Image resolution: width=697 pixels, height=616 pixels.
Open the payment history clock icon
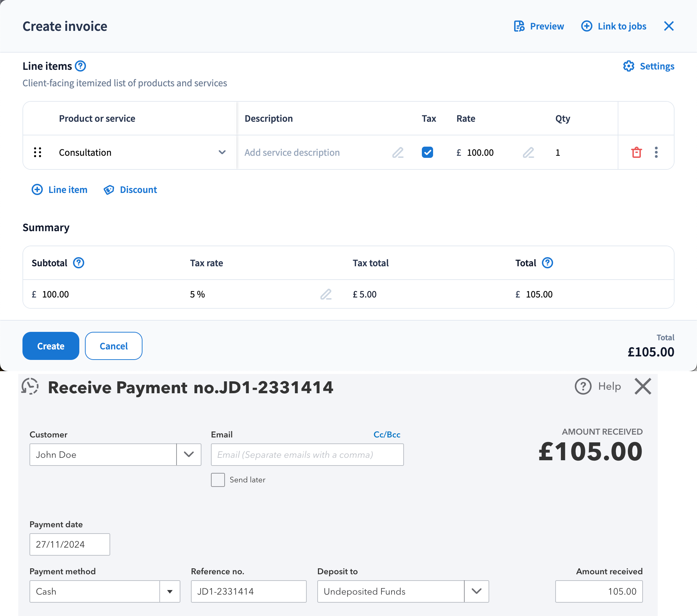point(30,387)
